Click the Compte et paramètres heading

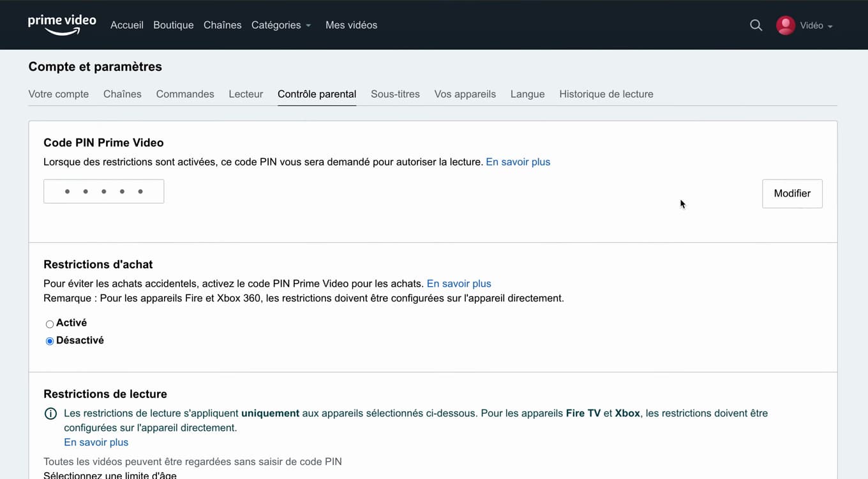[x=95, y=66]
